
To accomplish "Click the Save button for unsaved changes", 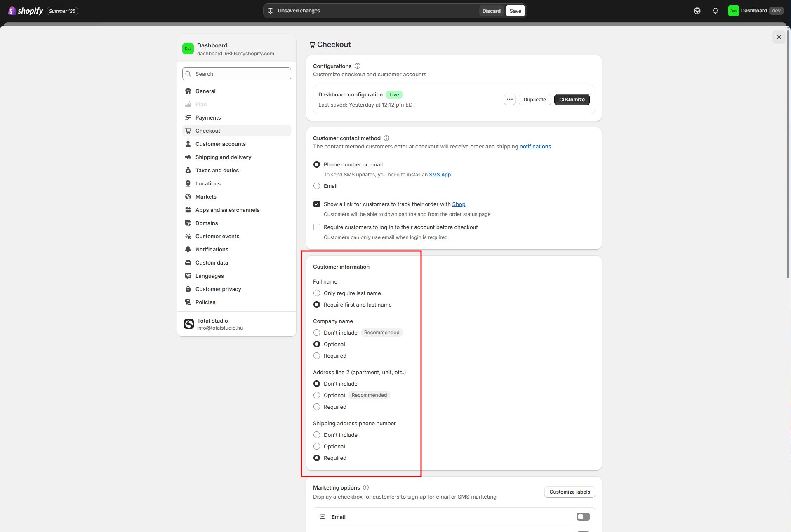I will [515, 11].
